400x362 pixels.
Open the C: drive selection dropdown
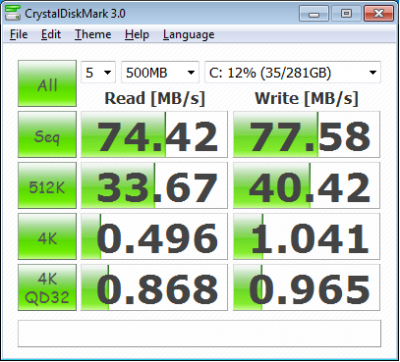click(292, 72)
